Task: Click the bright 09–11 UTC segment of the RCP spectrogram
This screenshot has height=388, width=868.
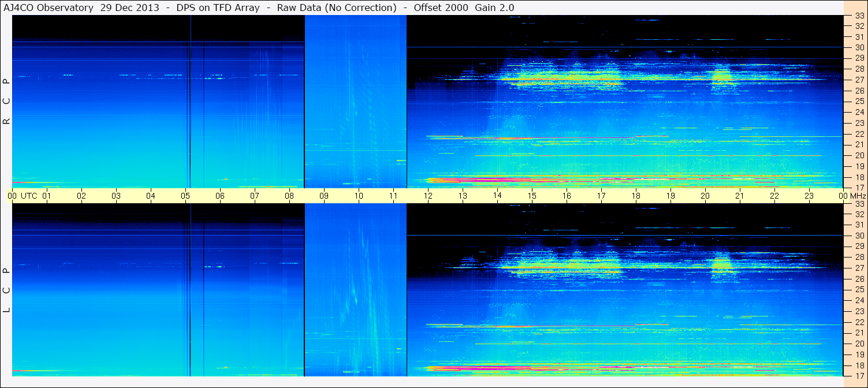Action: pyautogui.click(x=356, y=102)
